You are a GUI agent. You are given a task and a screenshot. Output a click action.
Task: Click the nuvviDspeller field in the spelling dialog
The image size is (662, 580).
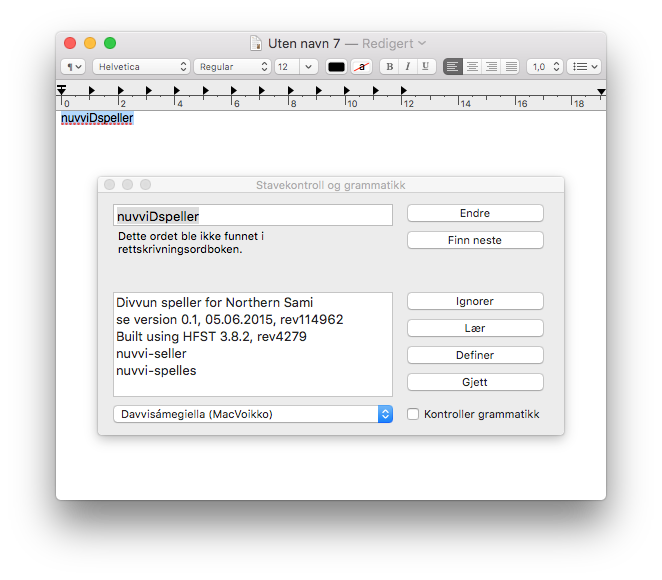[253, 215]
